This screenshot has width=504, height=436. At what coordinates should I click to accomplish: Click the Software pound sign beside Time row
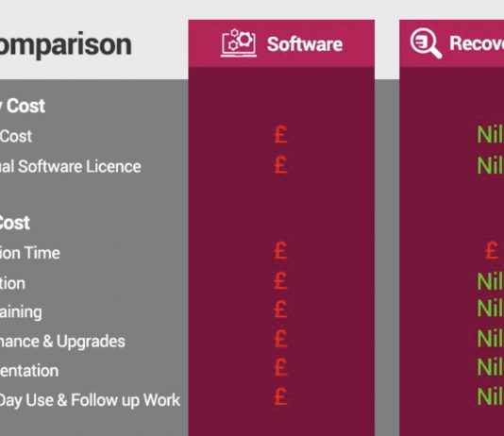[280, 251]
